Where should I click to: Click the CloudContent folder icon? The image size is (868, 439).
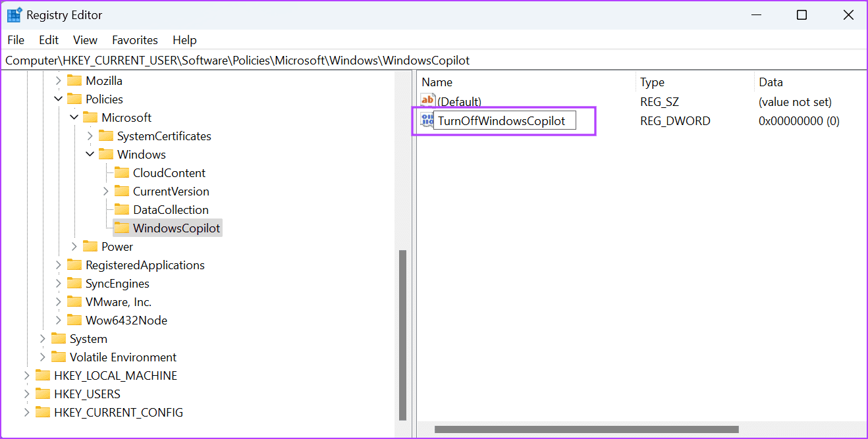pos(122,173)
